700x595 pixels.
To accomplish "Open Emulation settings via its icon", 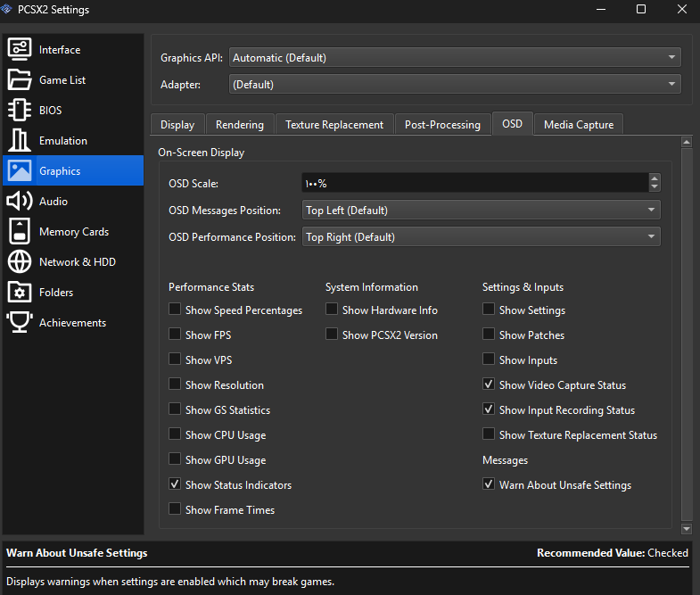I will pos(20,141).
